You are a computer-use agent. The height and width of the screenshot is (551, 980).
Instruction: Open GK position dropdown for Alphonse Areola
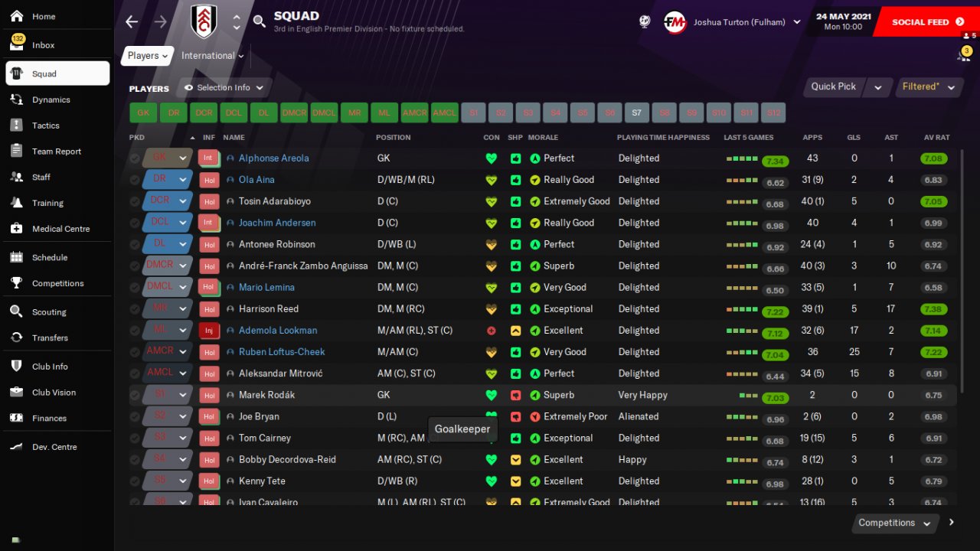pyautogui.click(x=167, y=158)
